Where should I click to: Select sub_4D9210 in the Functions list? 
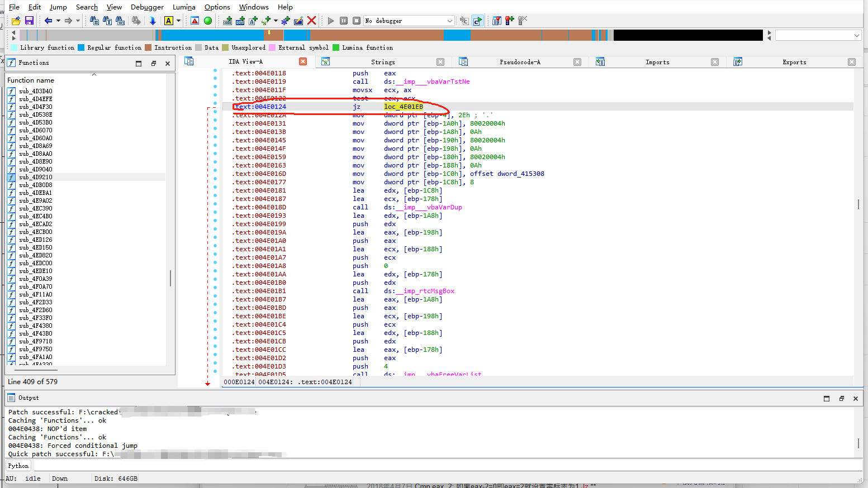pyautogui.click(x=36, y=177)
